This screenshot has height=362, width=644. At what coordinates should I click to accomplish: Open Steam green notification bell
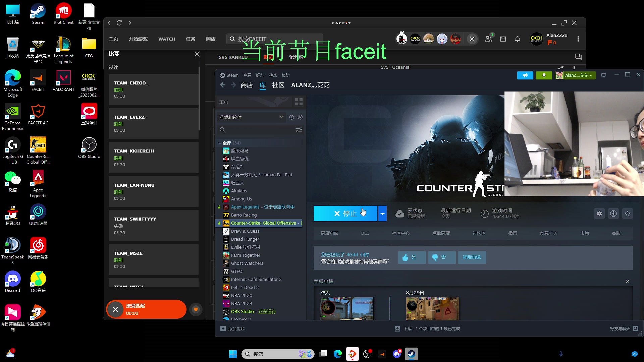[x=544, y=75]
